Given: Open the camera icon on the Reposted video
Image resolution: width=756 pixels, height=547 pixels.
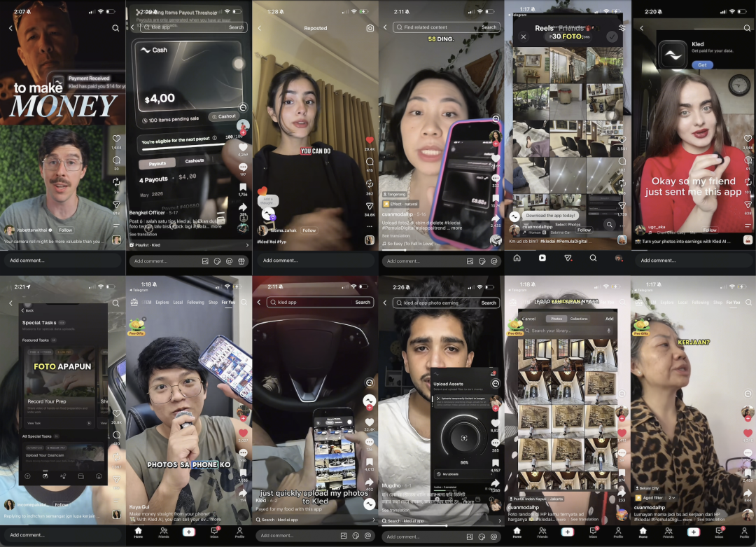Looking at the screenshot, I should 370,28.
